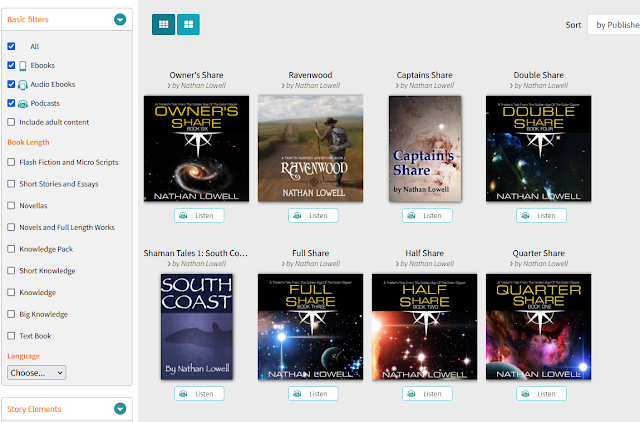Check the Knowledge Pack filter
Screen dimensions: 640x422
[x=11, y=249]
